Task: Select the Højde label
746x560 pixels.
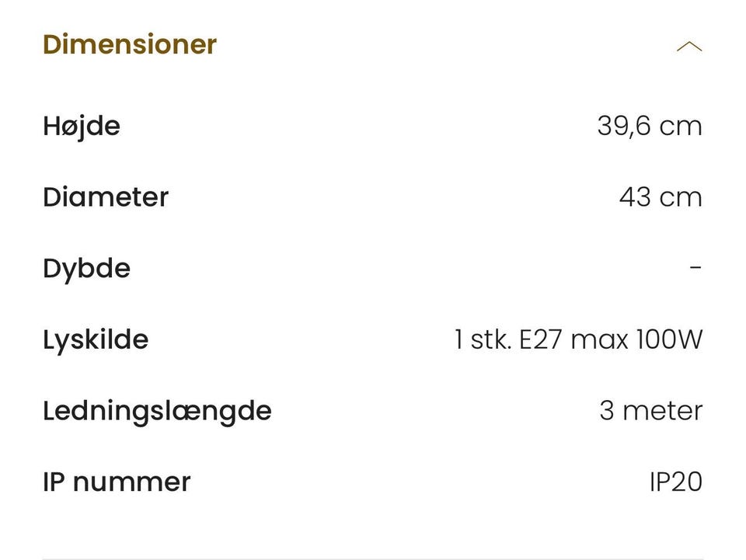Action: [82, 126]
